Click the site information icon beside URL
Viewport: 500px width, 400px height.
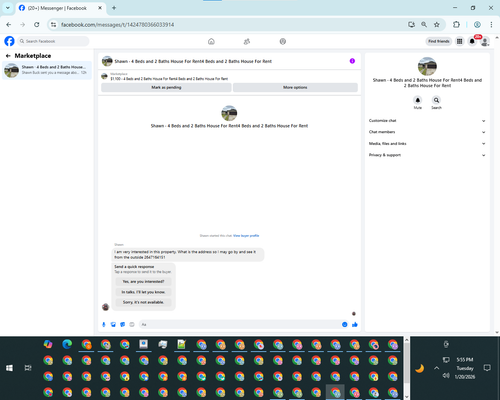pyautogui.click(x=53, y=24)
